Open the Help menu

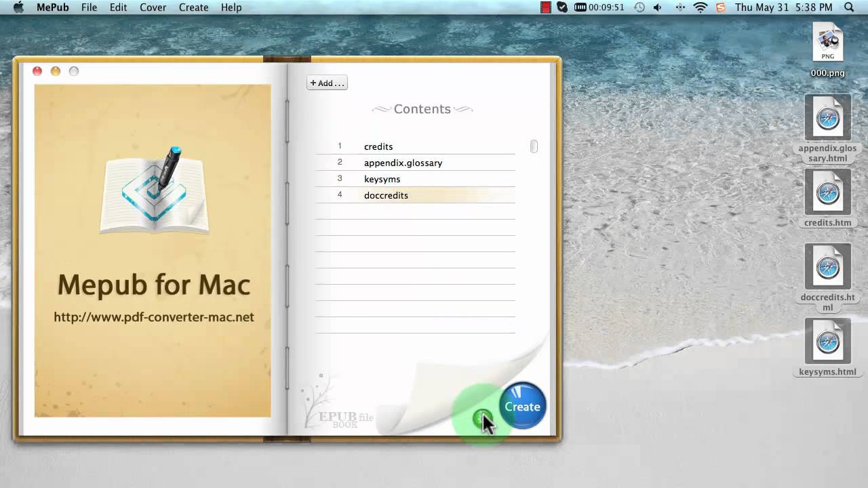click(x=231, y=7)
